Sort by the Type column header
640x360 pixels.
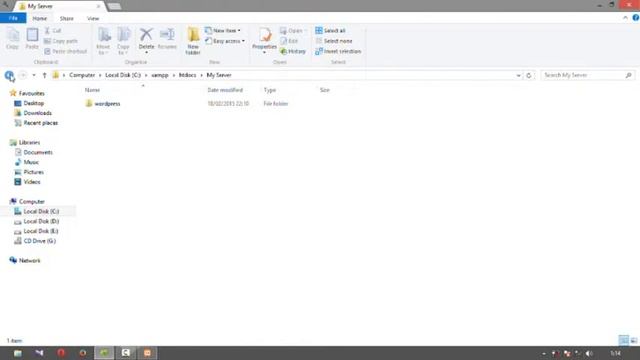270,90
